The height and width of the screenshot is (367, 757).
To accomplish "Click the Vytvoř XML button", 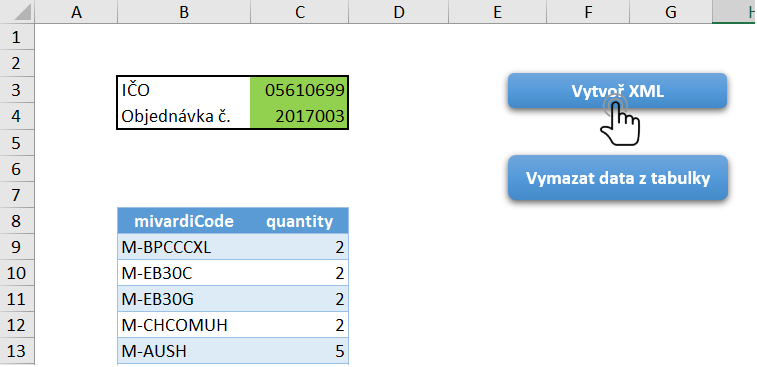I will point(617,91).
